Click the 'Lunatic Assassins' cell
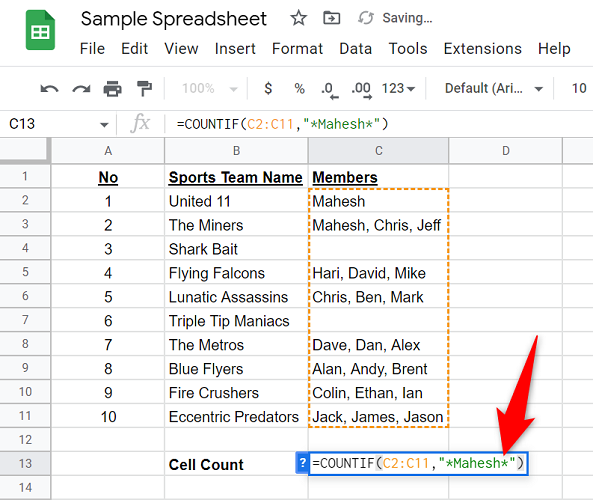593x500 pixels. (236, 297)
